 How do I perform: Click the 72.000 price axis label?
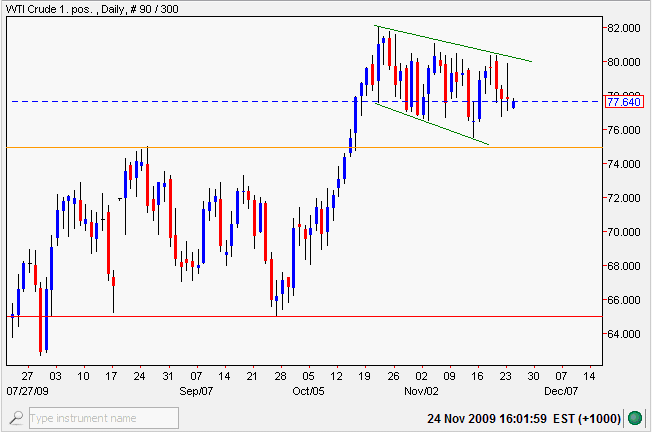pyautogui.click(x=623, y=198)
